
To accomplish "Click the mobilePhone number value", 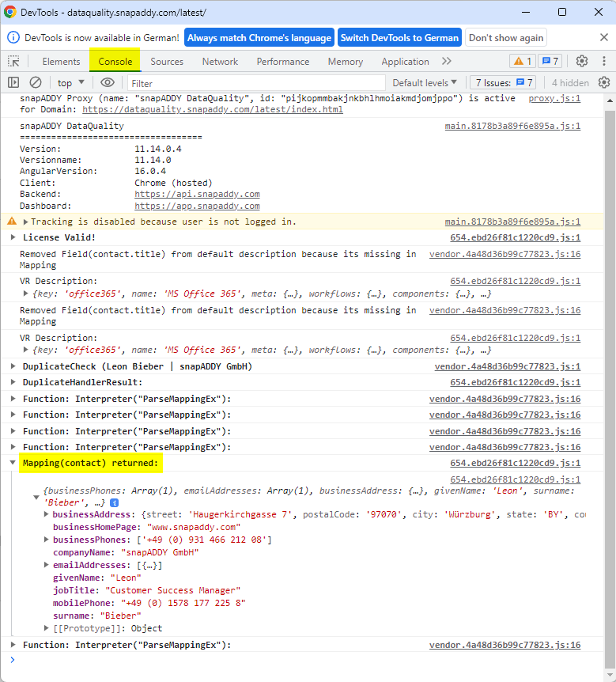I will pyautogui.click(x=183, y=603).
